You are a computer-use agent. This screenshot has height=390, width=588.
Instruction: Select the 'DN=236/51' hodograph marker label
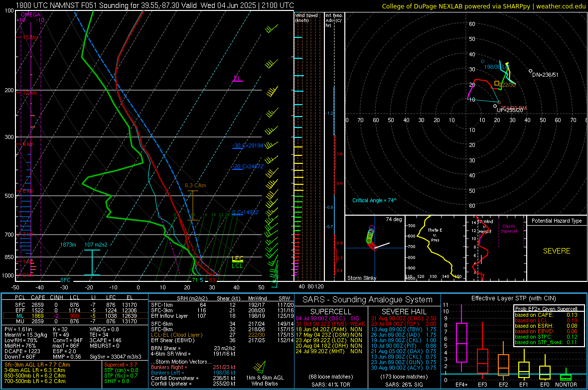coord(545,75)
